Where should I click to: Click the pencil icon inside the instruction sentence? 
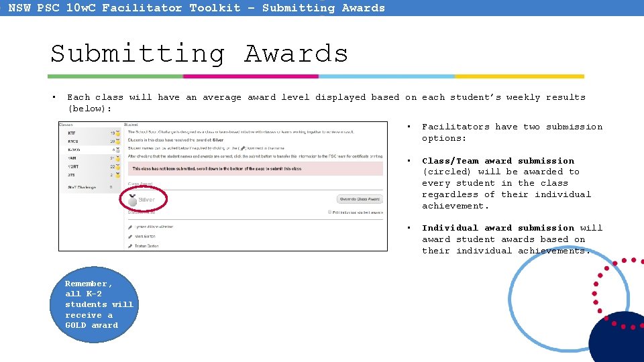242,148
